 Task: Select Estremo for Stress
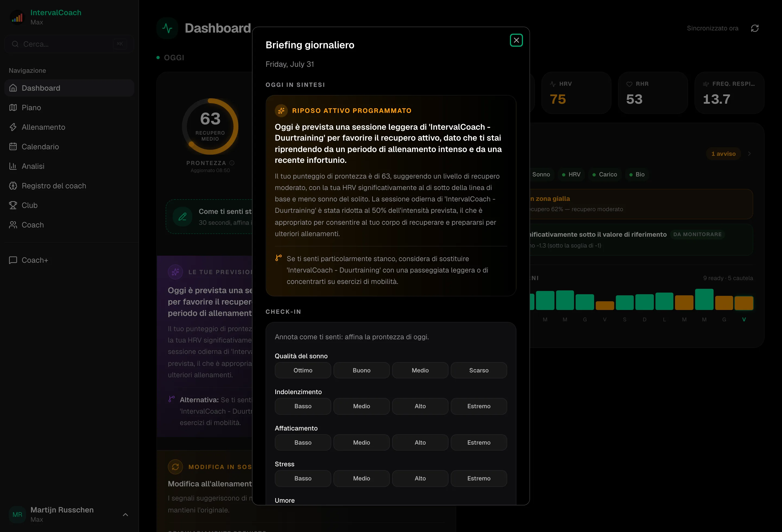tap(479, 478)
